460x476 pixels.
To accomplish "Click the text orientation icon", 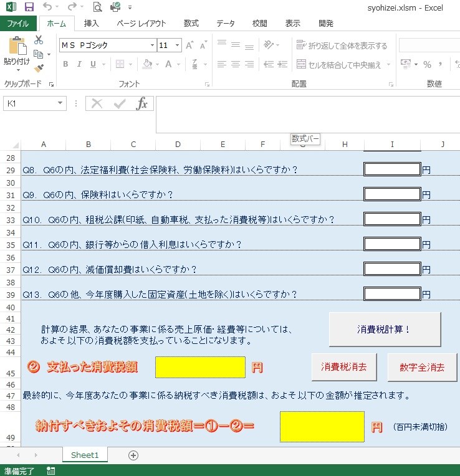I will (x=269, y=45).
